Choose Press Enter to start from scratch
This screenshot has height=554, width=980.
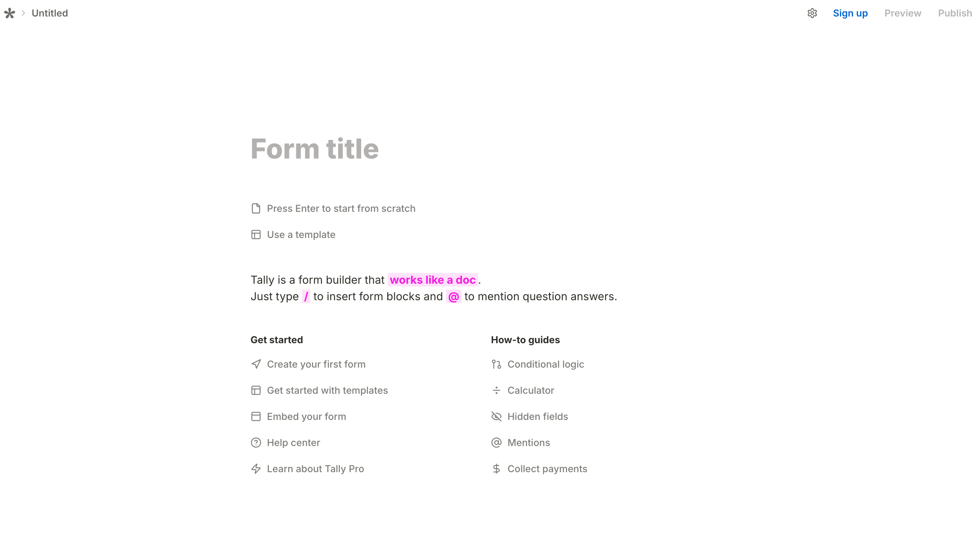tap(341, 208)
